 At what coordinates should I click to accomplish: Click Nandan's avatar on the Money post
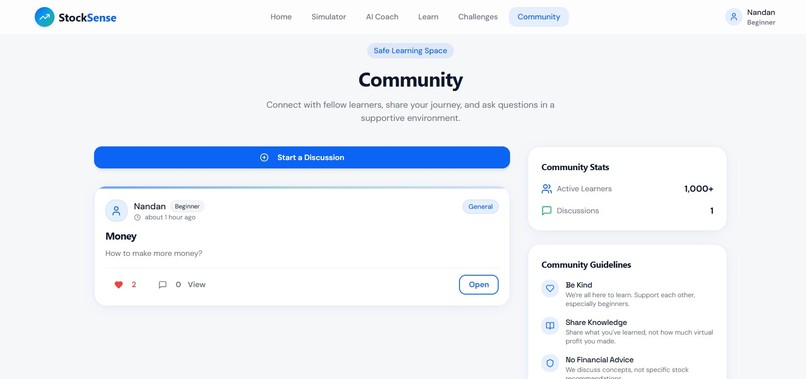(x=117, y=211)
